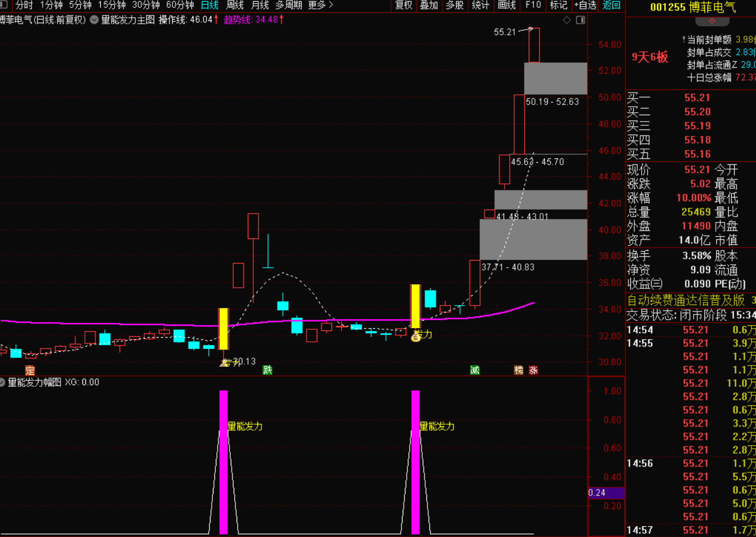Open the F10 company info
Image resolution: width=756 pixels, height=537 pixels.
coord(533,5)
